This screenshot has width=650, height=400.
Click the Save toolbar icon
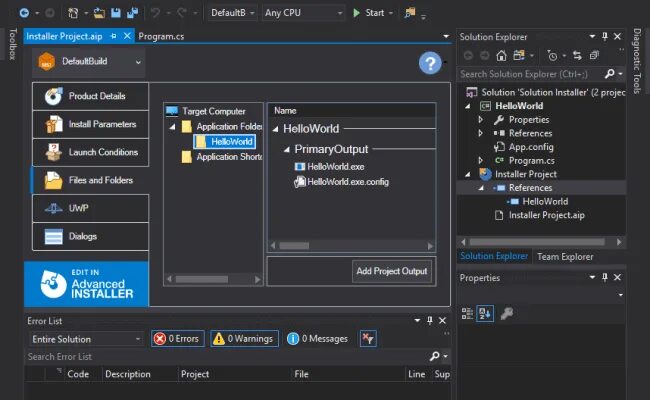[116, 13]
